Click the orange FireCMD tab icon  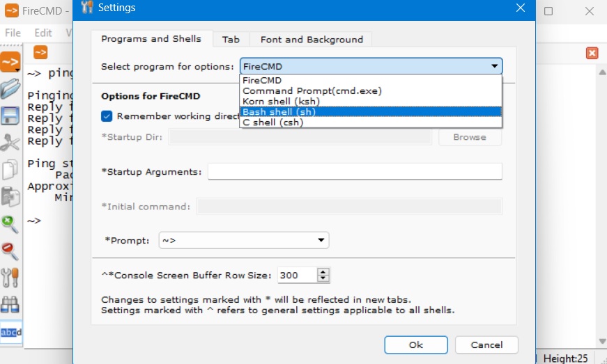tap(40, 52)
